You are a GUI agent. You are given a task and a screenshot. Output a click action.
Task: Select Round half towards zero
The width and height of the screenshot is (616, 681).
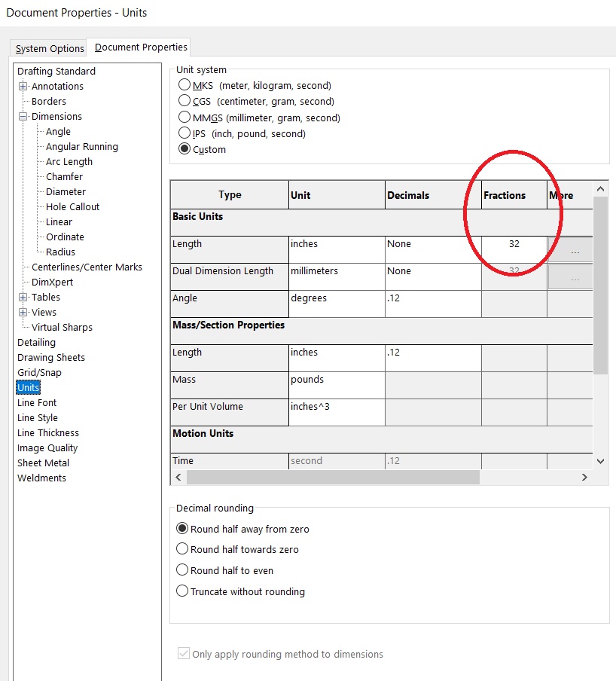(x=182, y=549)
